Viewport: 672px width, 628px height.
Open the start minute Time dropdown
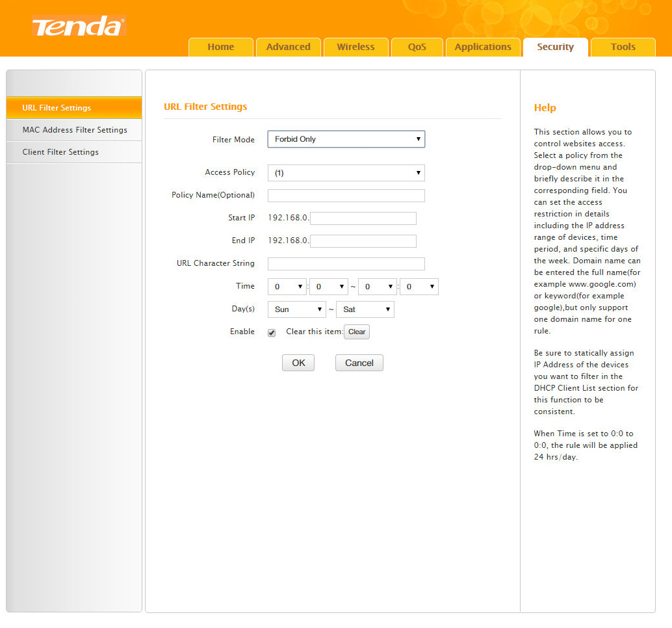(x=329, y=286)
